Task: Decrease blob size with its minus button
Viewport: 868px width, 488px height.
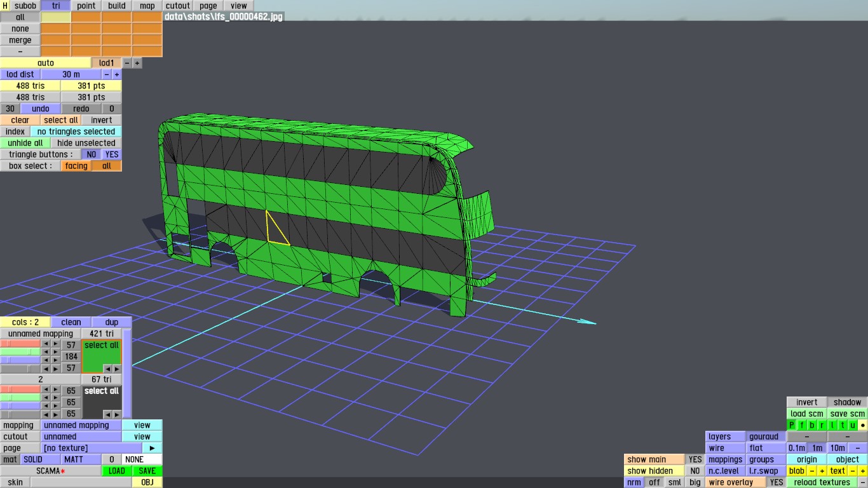Action: point(812,471)
